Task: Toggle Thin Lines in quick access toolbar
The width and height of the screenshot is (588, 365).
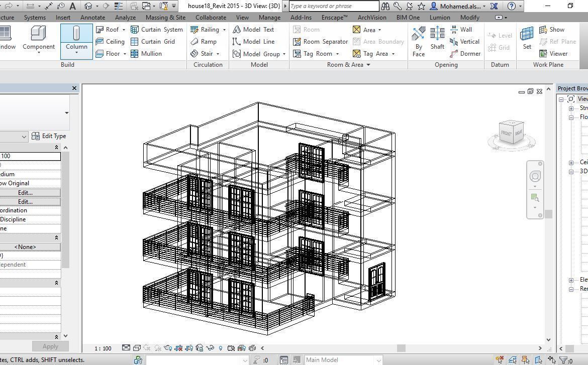Action: [119, 6]
